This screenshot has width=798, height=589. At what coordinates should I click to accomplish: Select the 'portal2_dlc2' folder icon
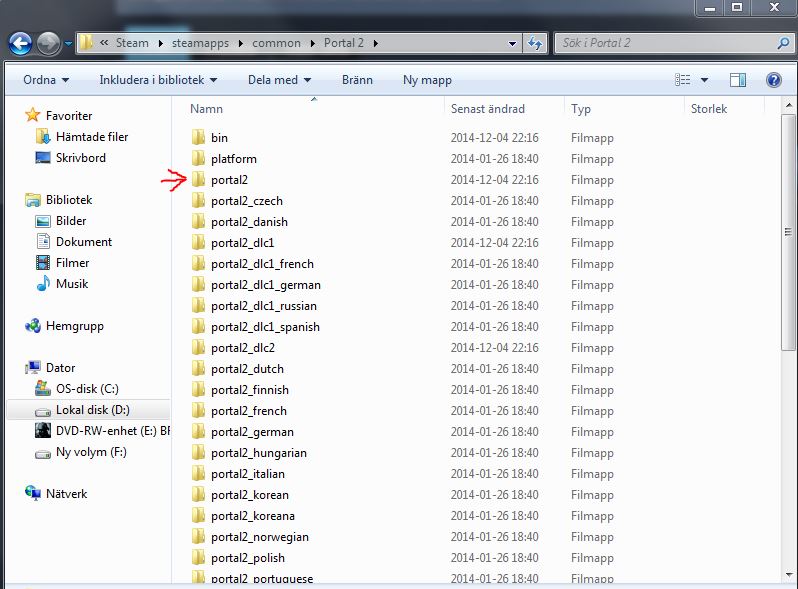[198, 348]
